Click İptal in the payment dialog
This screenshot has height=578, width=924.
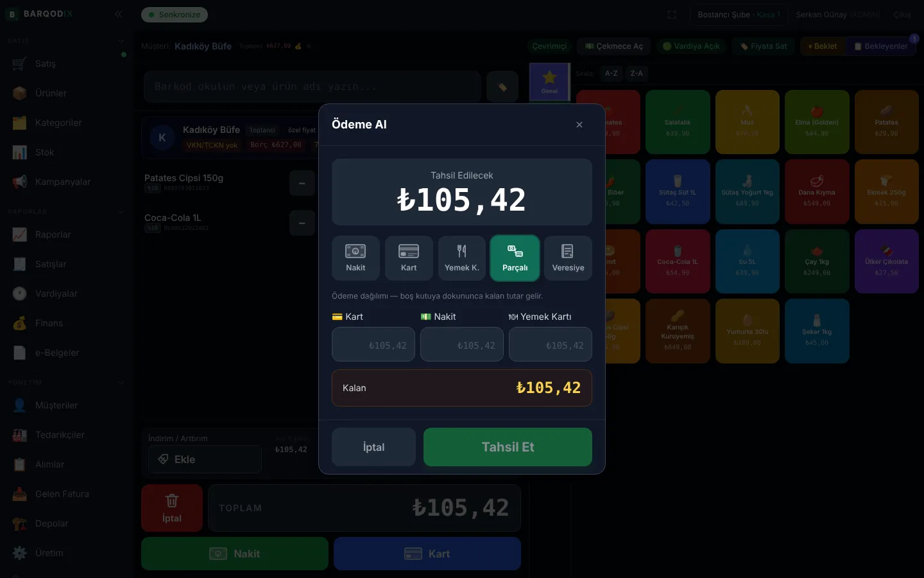click(x=373, y=447)
